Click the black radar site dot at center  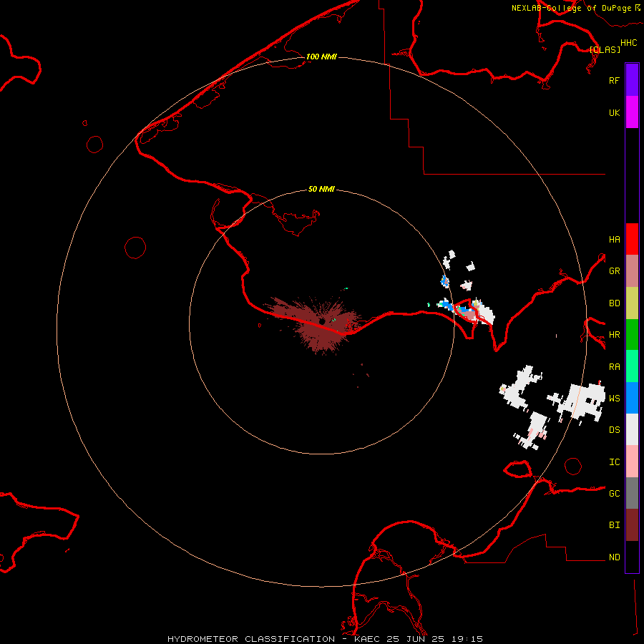(322, 321)
